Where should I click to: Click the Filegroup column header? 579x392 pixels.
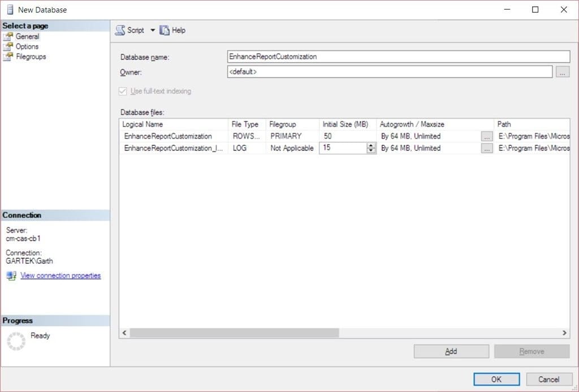pos(292,124)
